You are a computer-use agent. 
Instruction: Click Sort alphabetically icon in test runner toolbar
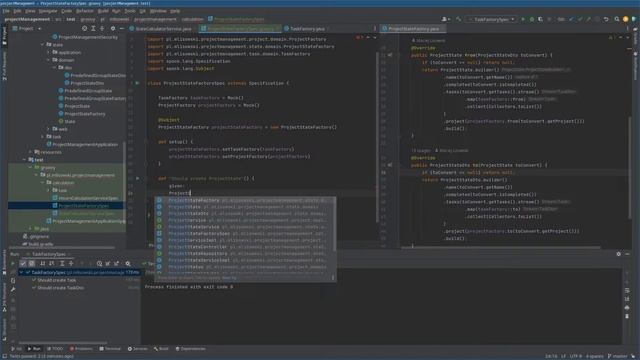point(43,264)
